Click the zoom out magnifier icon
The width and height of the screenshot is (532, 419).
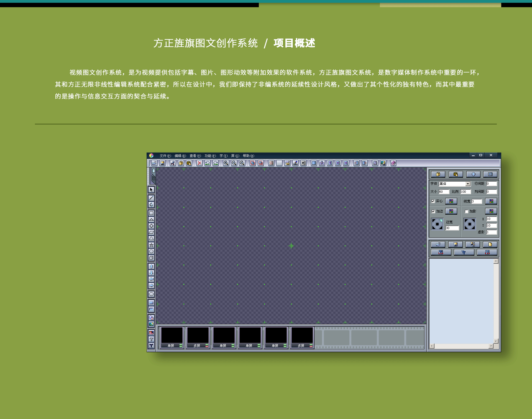pyautogui.click(x=234, y=163)
